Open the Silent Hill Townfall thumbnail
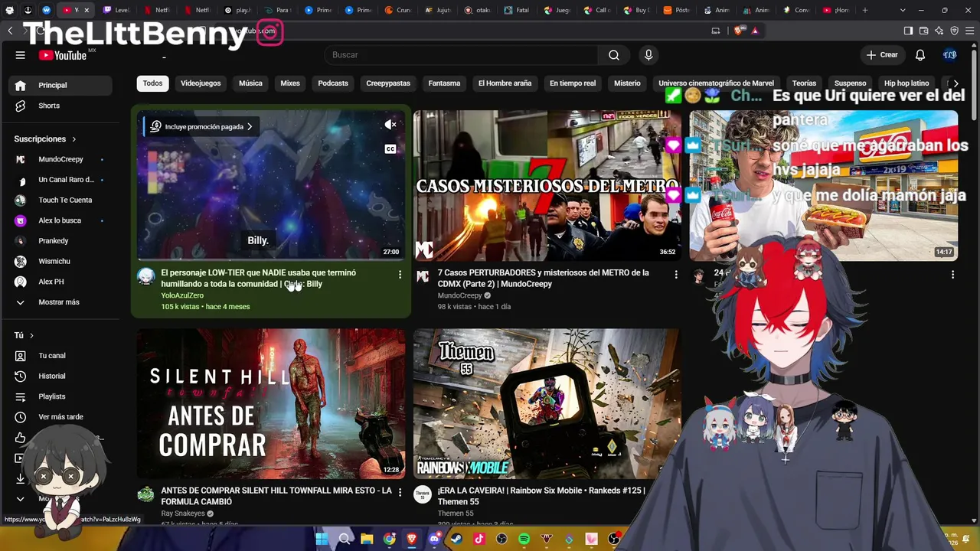The height and width of the screenshot is (551, 980). (271, 403)
